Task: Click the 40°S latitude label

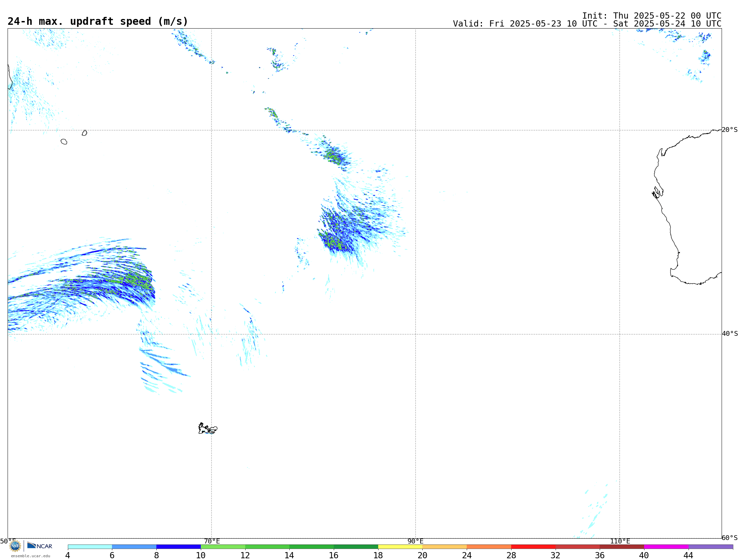Action: tap(730, 334)
